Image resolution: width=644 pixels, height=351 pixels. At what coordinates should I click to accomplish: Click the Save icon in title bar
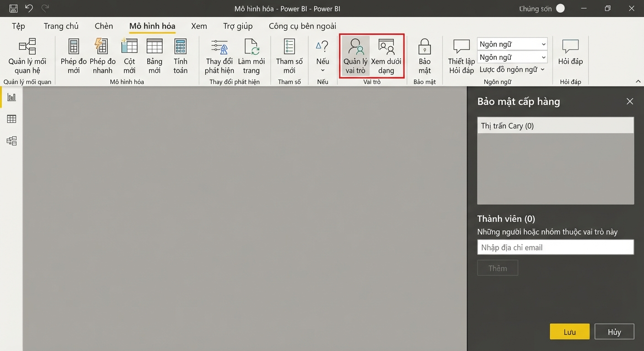pos(13,8)
